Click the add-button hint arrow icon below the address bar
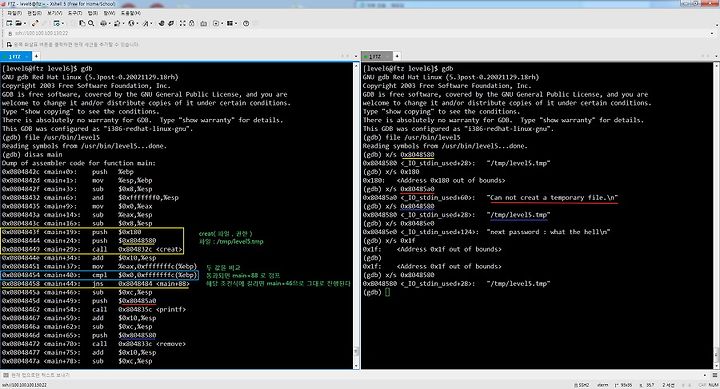Viewport: 720px width, 389px height. coord(9,45)
